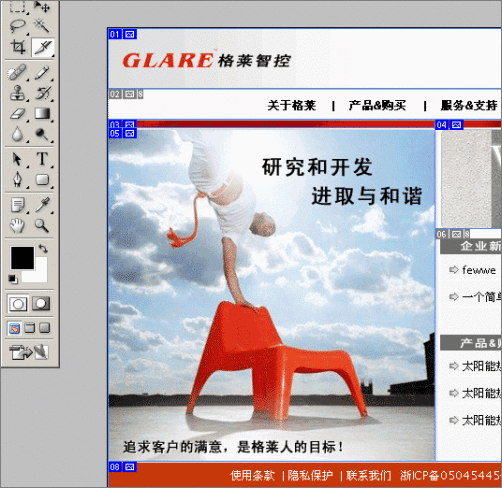Image resolution: width=502 pixels, height=488 pixels.
Task: Switch to Quick Mask mode
Action: tap(41, 304)
